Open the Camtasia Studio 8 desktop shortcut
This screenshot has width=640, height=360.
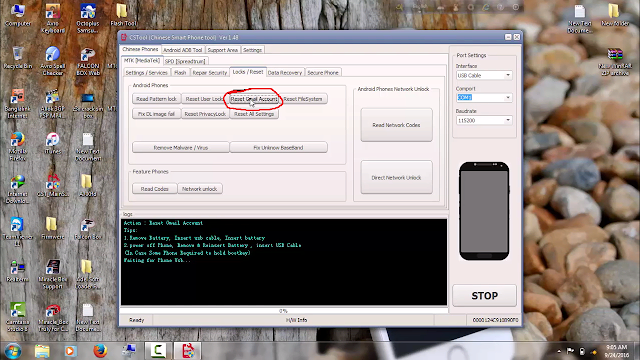pyautogui.click(x=18, y=317)
